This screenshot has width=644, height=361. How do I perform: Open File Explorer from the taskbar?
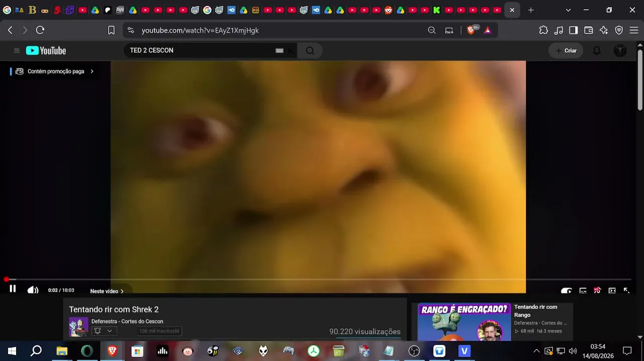[x=62, y=351]
